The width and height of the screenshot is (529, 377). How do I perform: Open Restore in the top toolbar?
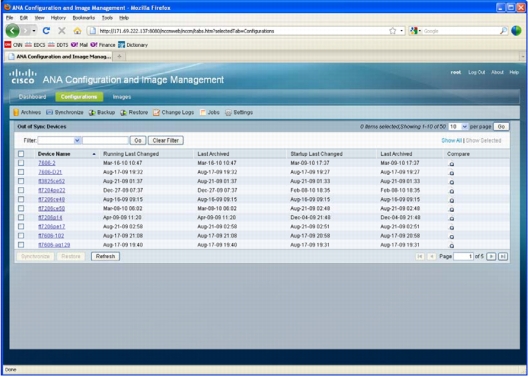click(134, 112)
